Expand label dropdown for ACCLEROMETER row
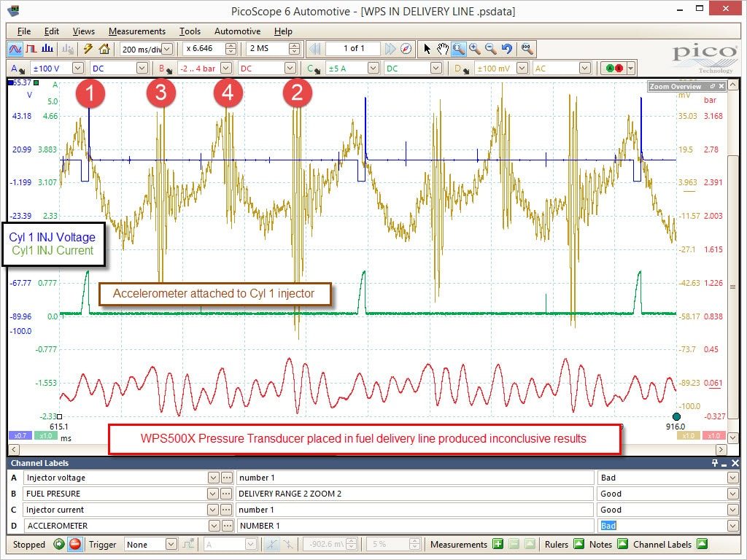 214,526
